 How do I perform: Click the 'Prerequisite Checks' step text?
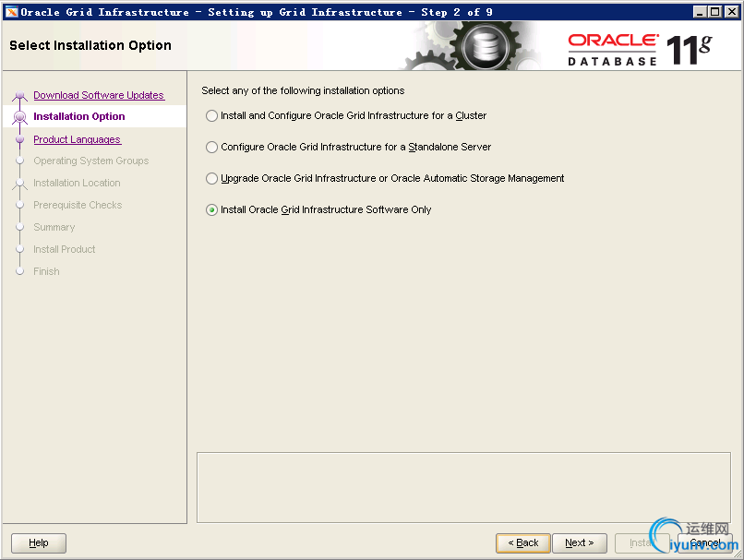click(x=78, y=205)
